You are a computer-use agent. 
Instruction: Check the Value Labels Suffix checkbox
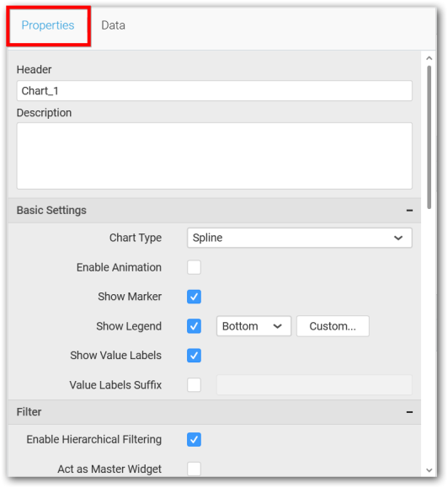pyautogui.click(x=194, y=385)
